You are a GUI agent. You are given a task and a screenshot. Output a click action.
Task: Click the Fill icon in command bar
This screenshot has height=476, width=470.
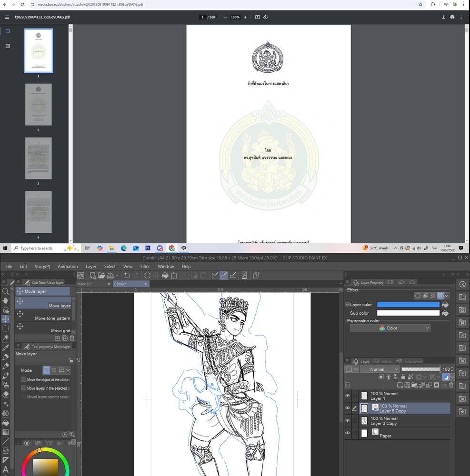tap(165, 275)
